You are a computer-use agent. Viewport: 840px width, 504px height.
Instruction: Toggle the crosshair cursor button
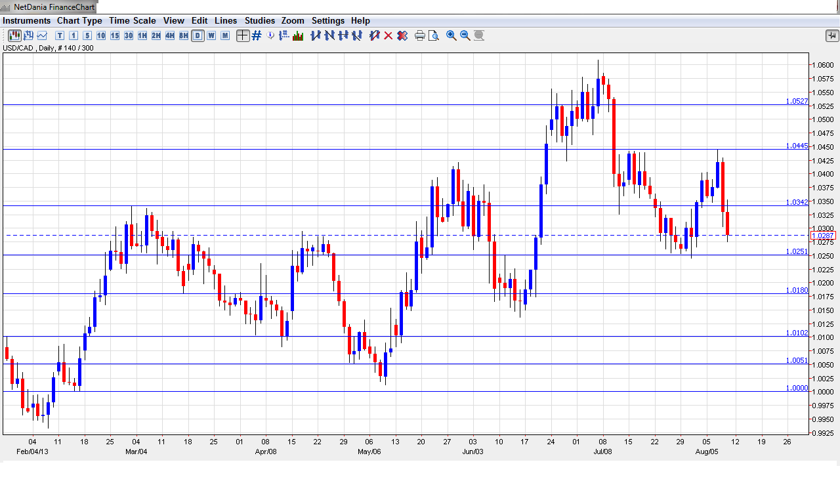pyautogui.click(x=243, y=35)
